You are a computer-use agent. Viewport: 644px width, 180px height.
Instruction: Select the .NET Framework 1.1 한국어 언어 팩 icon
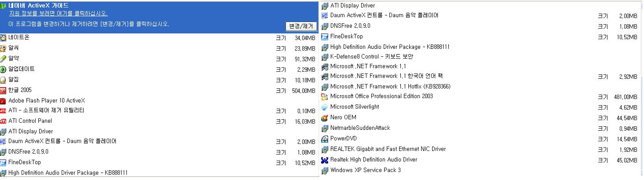point(325,77)
